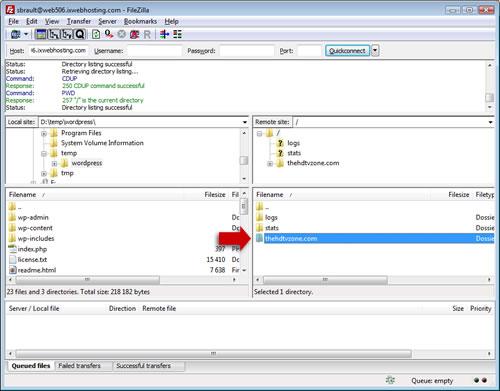Select the stats folder in remote list
The image size is (500, 391).
point(272,228)
